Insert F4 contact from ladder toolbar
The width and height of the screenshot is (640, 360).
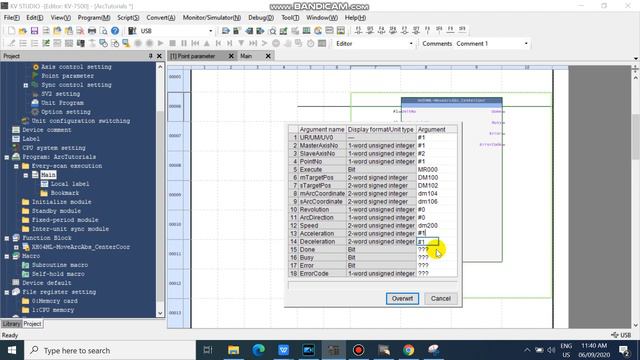(381, 30)
